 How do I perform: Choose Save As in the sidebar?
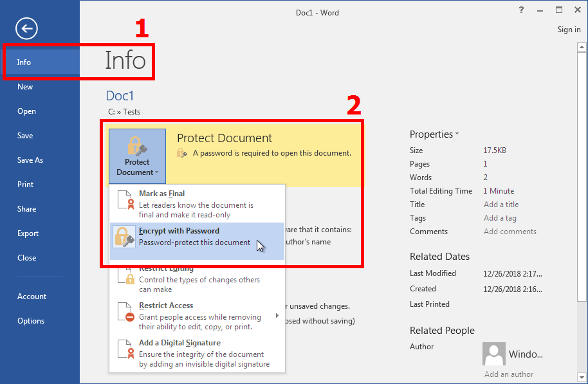click(x=40, y=160)
